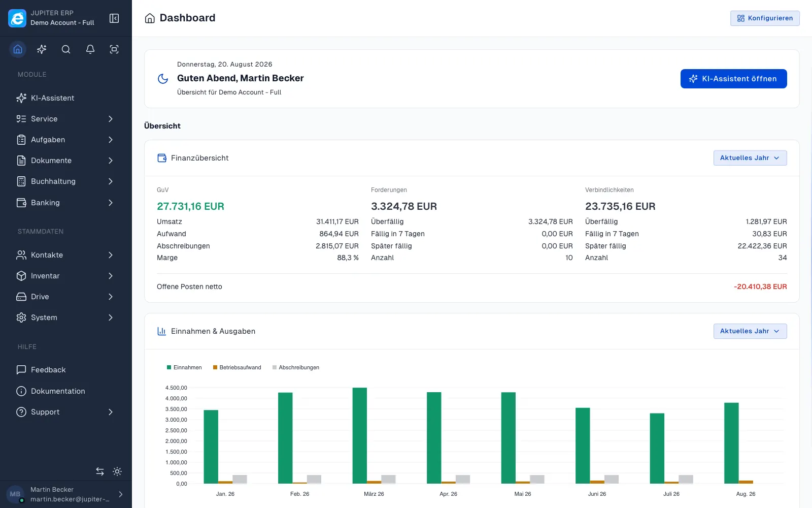Open the sparkle AI icon in sidebar toolbar
Screen dimensions: 812x508
pos(42,49)
